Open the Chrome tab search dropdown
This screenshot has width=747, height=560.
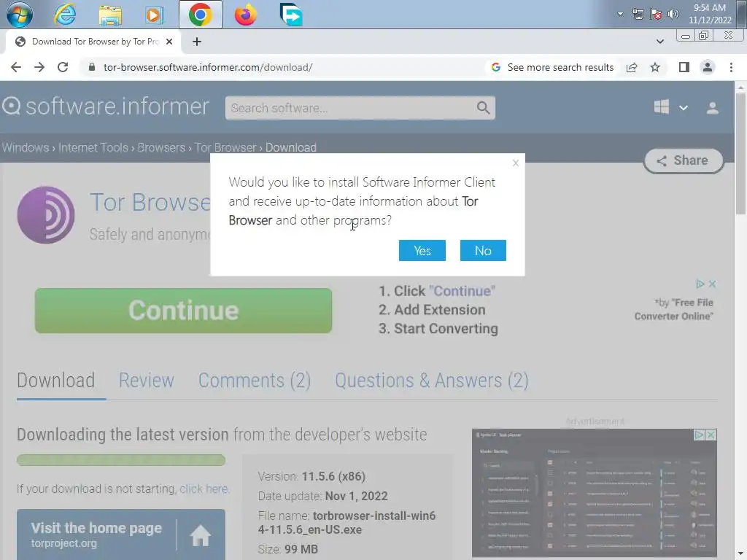tap(659, 42)
